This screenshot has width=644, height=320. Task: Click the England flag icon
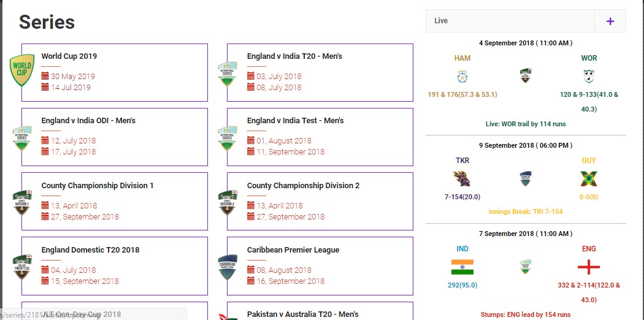pyautogui.click(x=589, y=267)
